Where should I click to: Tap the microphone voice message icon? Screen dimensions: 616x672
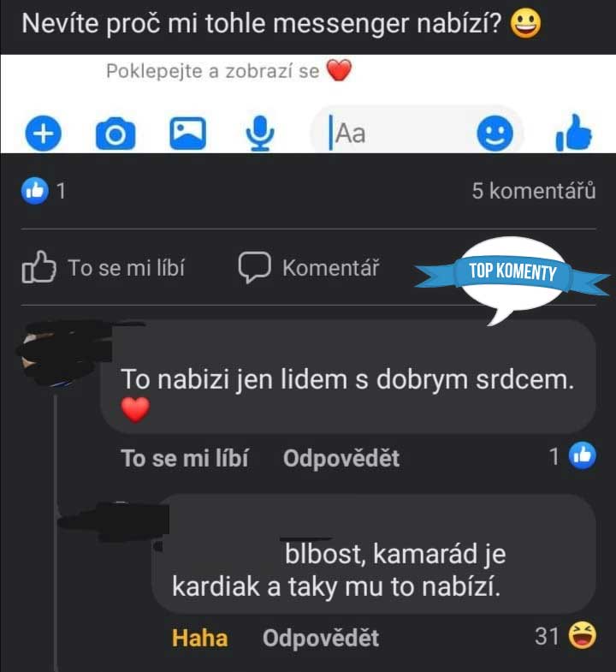259,134
